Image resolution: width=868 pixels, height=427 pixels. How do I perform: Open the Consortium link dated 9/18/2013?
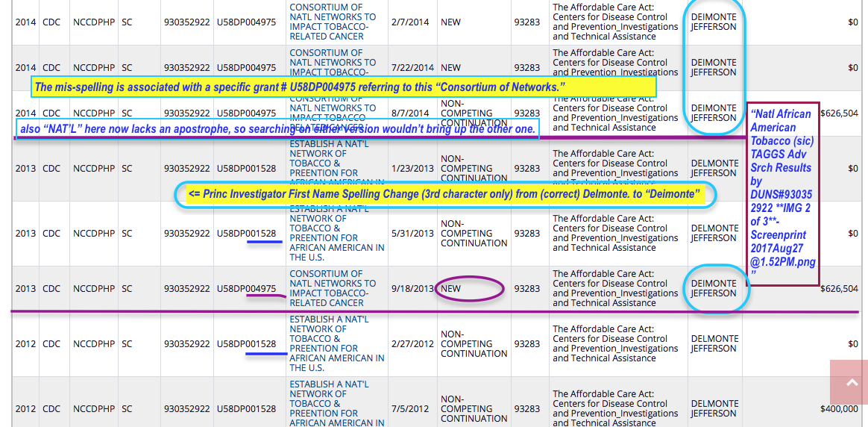(x=333, y=288)
